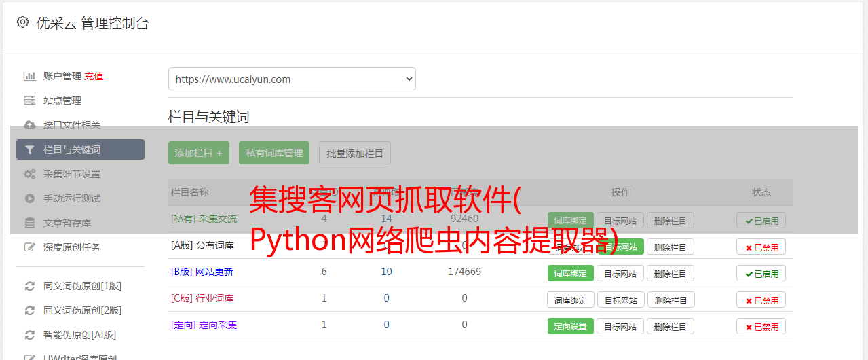Click the [C版] 行业词库 column name
The image size is (868, 360).
(202, 298)
